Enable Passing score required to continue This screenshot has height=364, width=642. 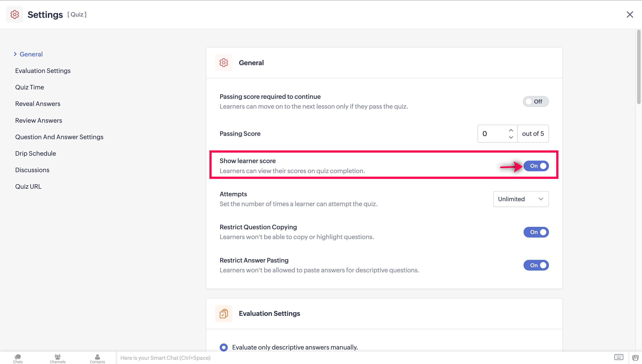[536, 101]
